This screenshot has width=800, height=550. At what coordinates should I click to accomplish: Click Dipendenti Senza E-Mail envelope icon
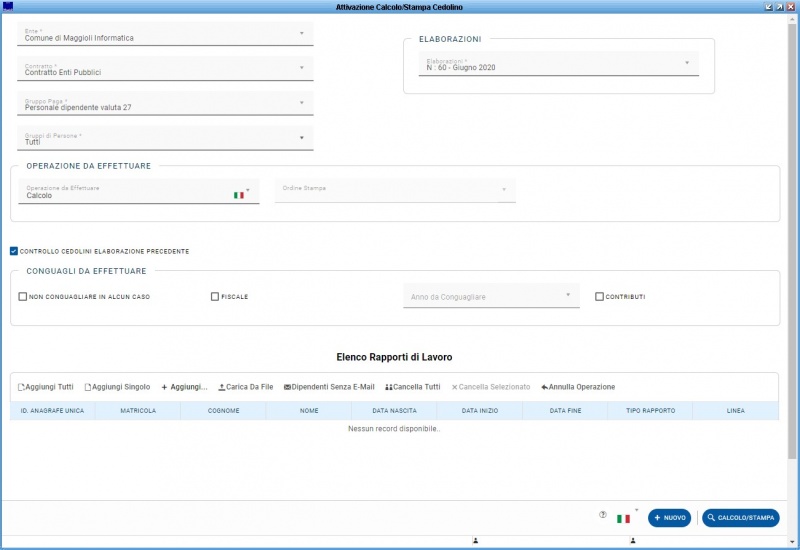click(x=288, y=387)
